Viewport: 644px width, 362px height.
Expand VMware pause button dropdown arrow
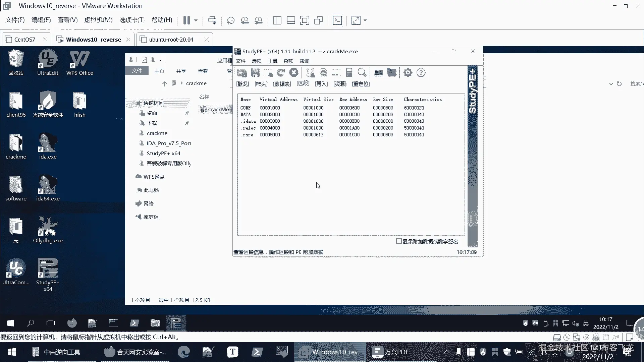pyautogui.click(x=196, y=20)
